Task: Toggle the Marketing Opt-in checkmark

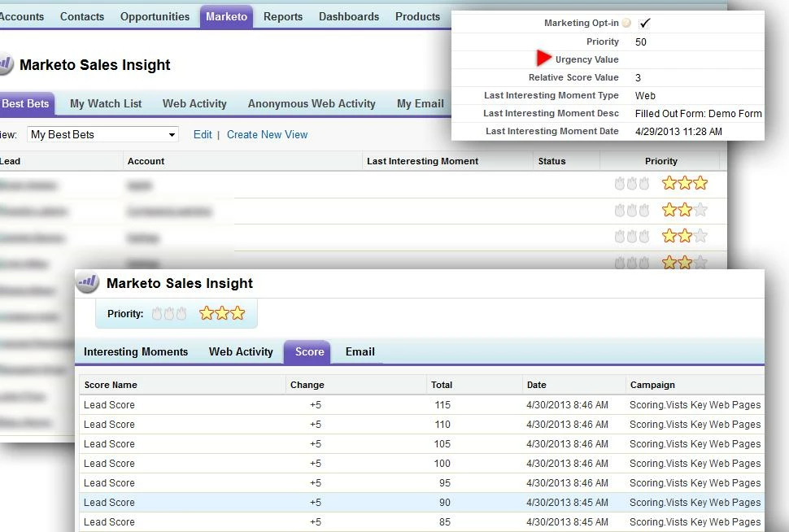Action: (644, 23)
